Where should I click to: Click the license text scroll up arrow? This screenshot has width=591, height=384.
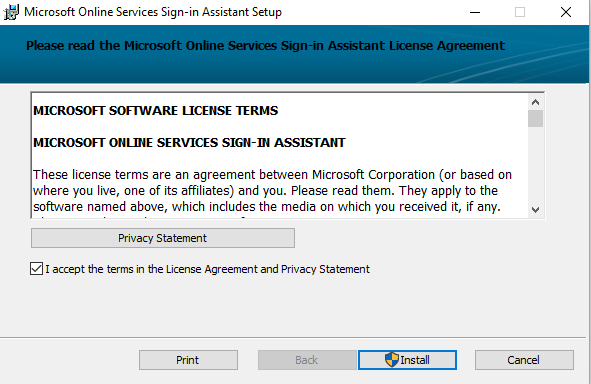click(535, 102)
